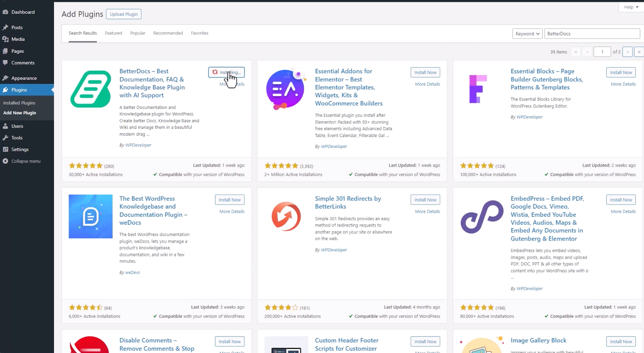Click the Simple 301 Redirects logo
This screenshot has width=644, height=353.
coord(286,216)
